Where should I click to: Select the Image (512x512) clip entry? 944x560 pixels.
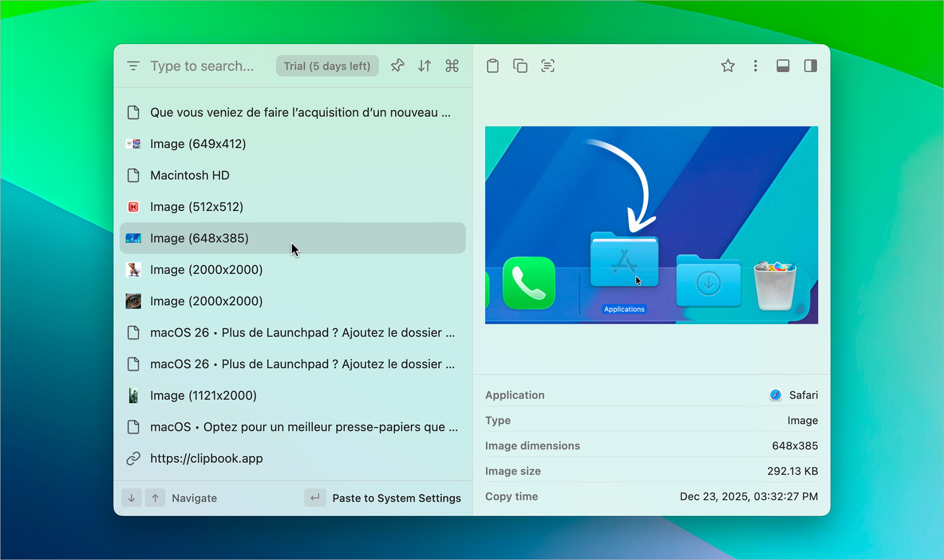[x=196, y=206]
